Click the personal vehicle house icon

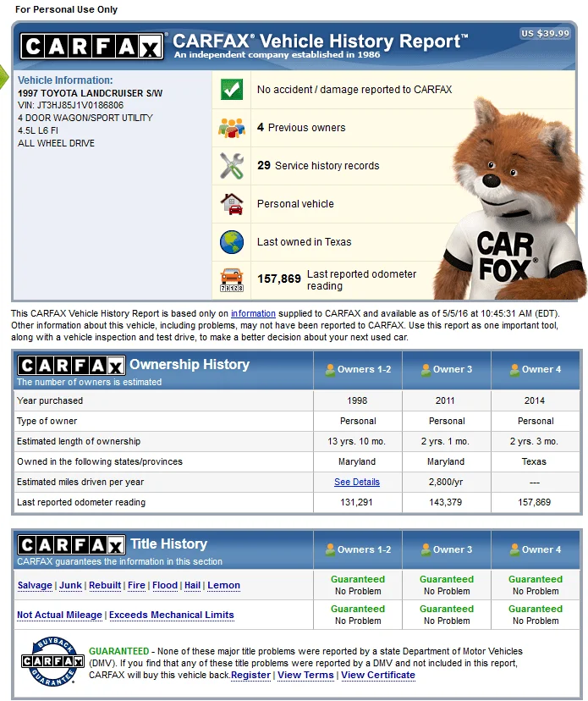point(231,204)
